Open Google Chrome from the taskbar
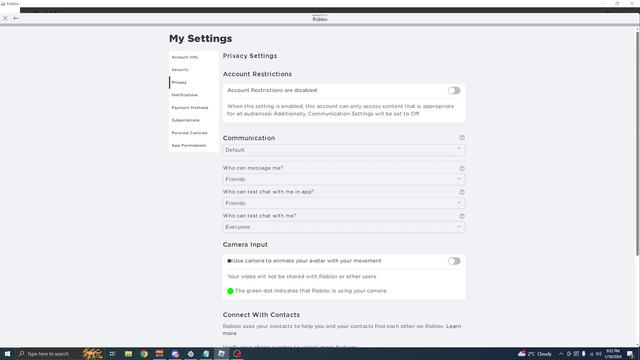The width and height of the screenshot is (640, 360). [144, 354]
